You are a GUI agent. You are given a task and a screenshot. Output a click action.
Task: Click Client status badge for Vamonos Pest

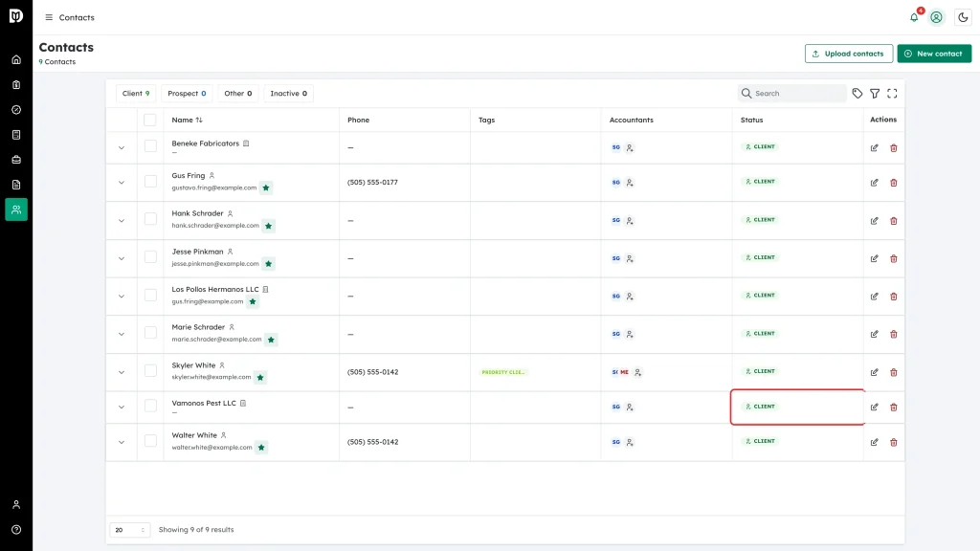click(x=760, y=407)
